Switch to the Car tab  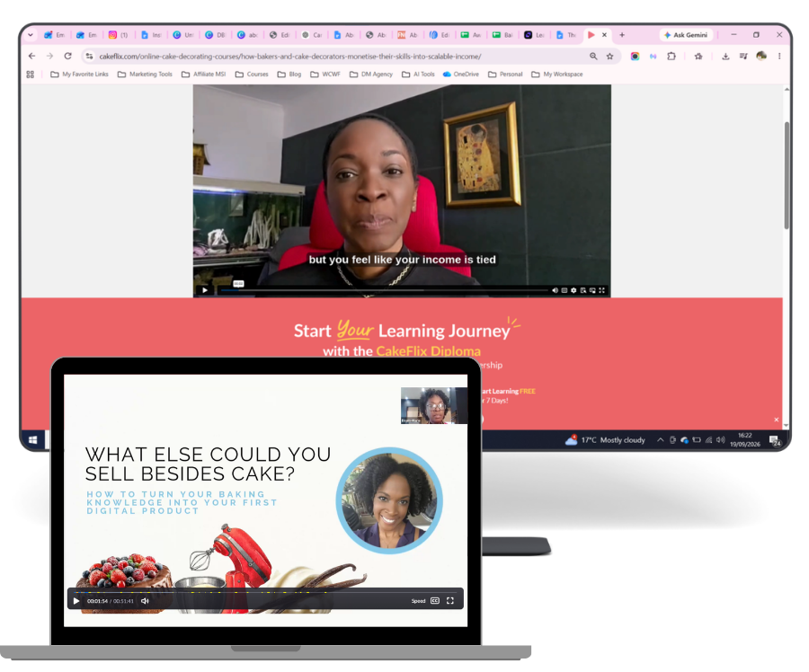pos(312,35)
